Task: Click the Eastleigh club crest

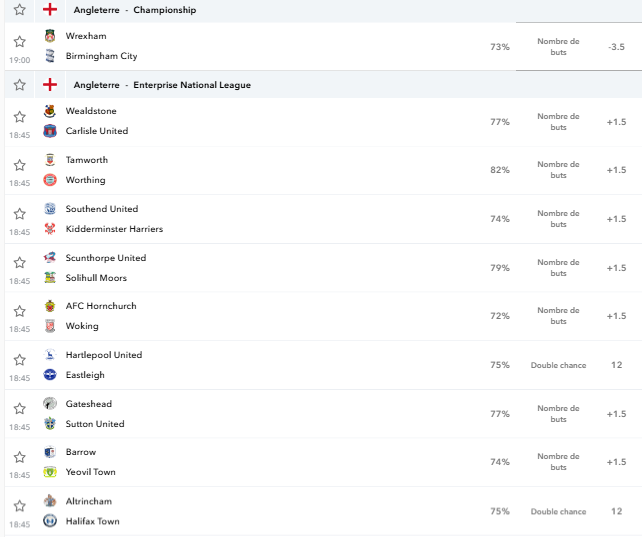Action: click(50, 375)
